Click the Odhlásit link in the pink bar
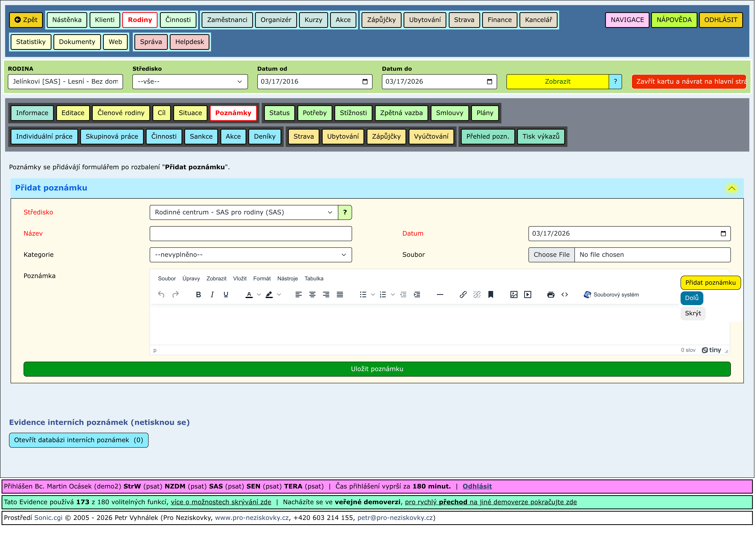The image size is (756, 536). (477, 486)
